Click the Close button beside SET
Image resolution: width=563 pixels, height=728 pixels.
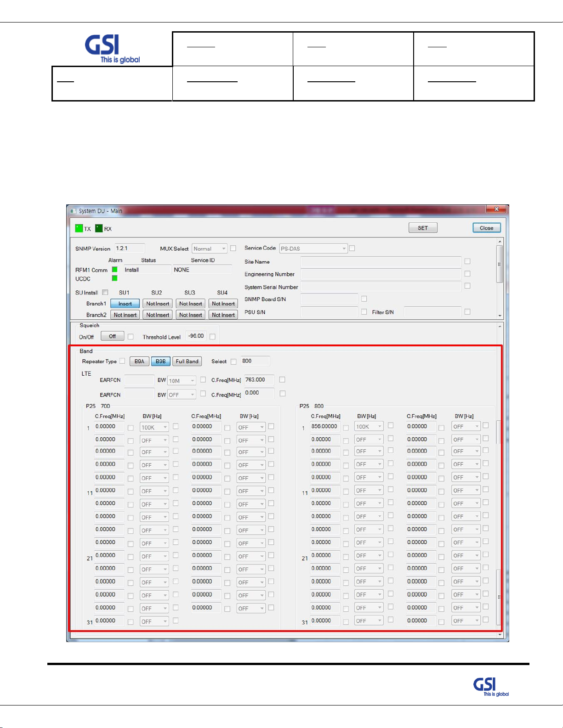(487, 228)
